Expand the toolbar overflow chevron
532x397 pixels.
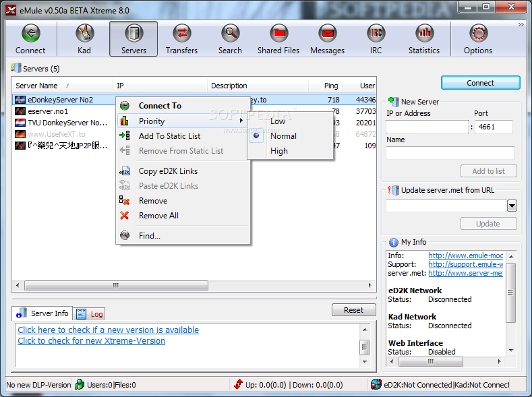coord(521,24)
